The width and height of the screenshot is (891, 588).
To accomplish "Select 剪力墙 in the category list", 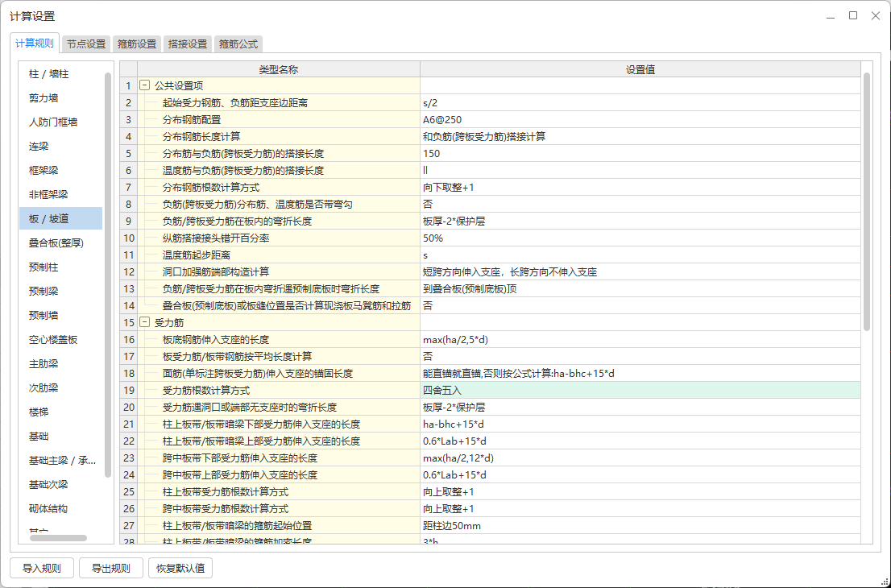I will point(60,97).
